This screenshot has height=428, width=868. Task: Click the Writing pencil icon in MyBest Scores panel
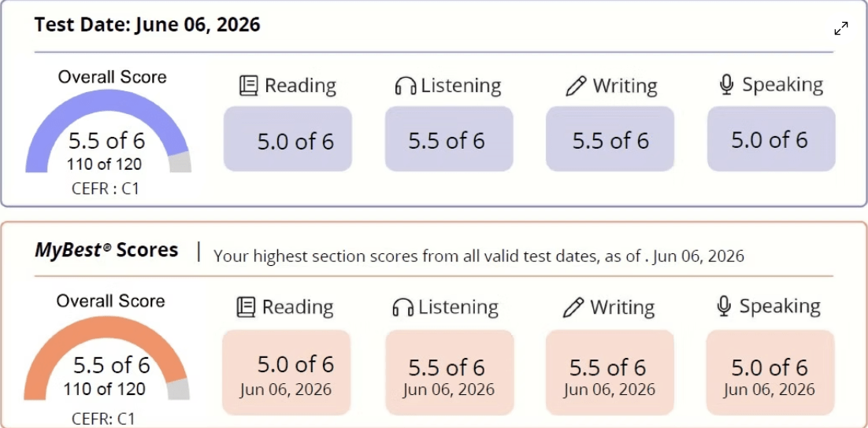tap(573, 307)
